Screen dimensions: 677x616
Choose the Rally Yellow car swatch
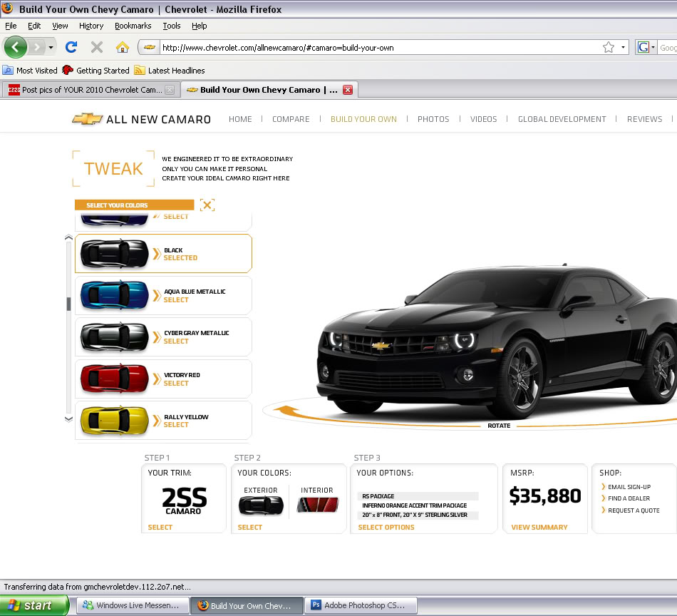[x=115, y=421]
